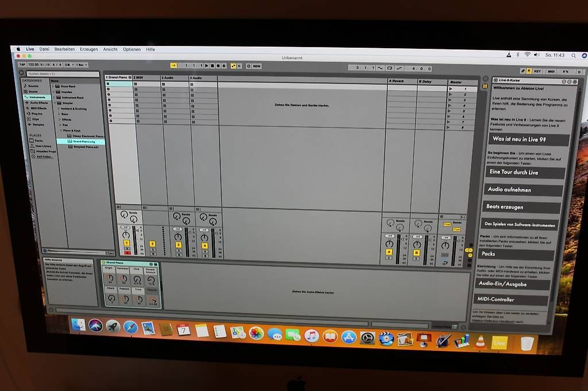This screenshot has height=391, width=588.
Task: Toggle the Automation Arm button
Action: coord(233,65)
